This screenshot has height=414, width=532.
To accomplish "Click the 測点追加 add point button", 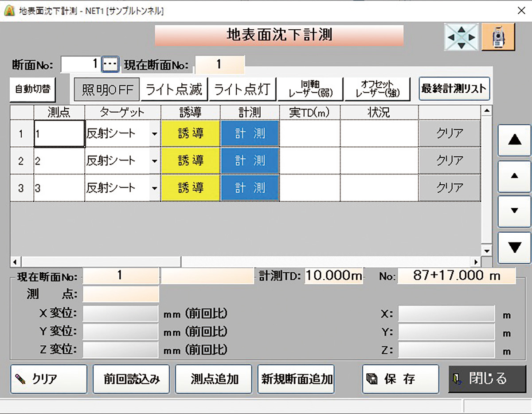I will [213, 379].
